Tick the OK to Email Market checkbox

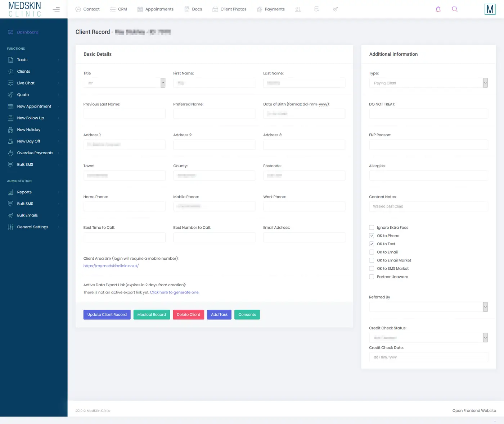(372, 260)
